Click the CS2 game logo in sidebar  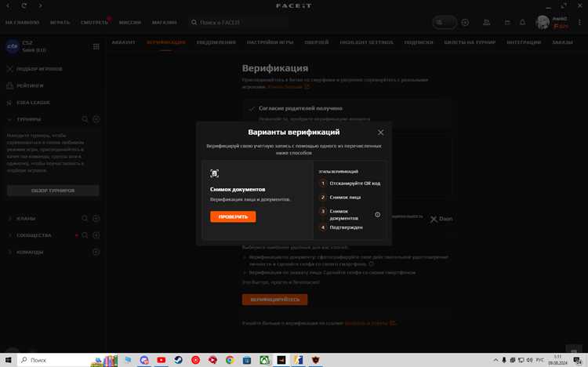point(13,46)
